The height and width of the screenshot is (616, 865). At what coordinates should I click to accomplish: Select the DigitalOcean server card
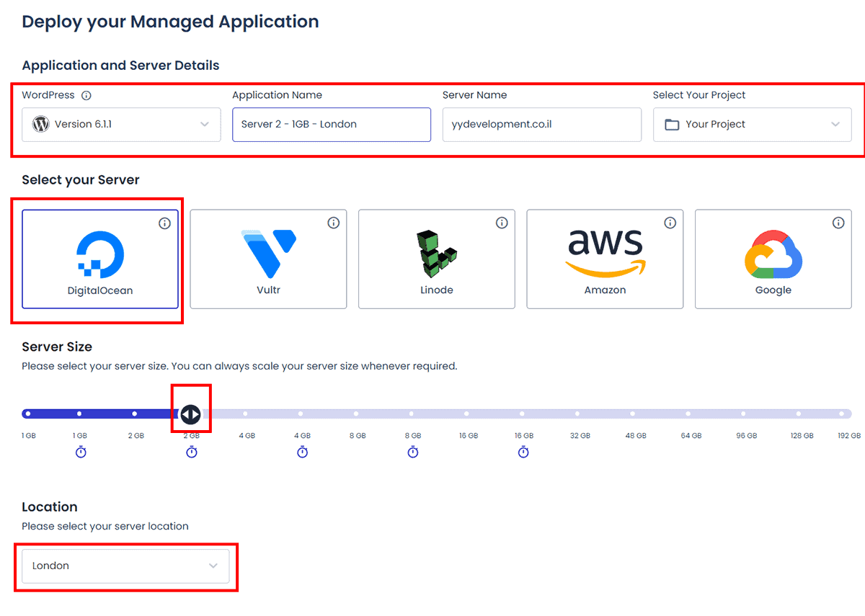[x=100, y=259]
